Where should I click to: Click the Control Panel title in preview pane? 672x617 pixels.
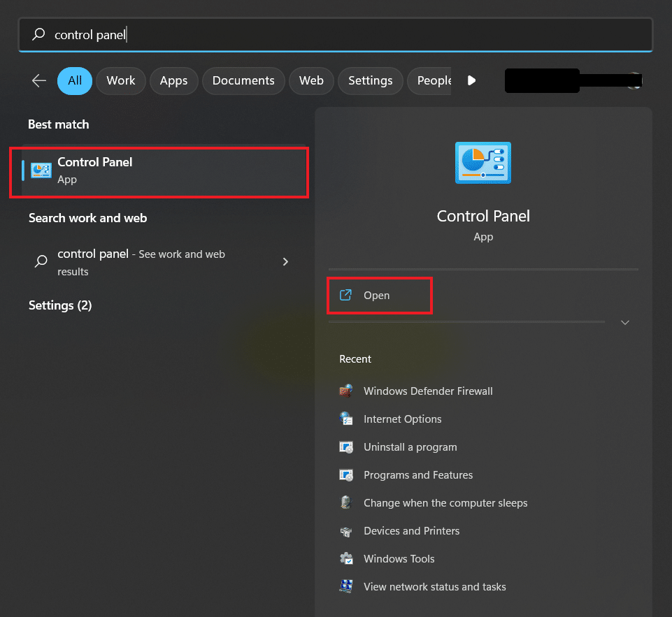pos(483,216)
